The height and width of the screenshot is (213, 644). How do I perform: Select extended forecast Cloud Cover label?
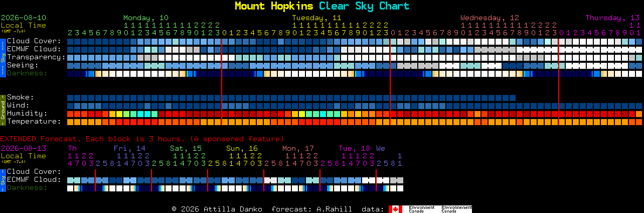(x=34, y=172)
